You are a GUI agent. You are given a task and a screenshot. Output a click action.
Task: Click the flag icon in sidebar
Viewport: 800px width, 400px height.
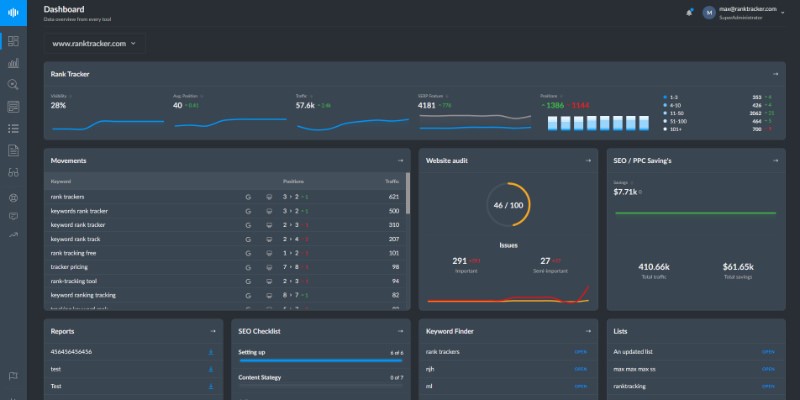tap(13, 376)
